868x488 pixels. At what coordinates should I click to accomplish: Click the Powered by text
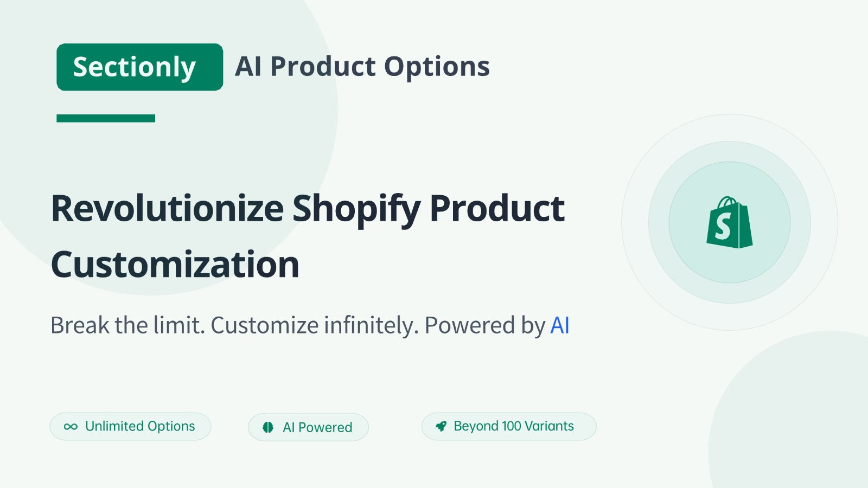coord(484,326)
